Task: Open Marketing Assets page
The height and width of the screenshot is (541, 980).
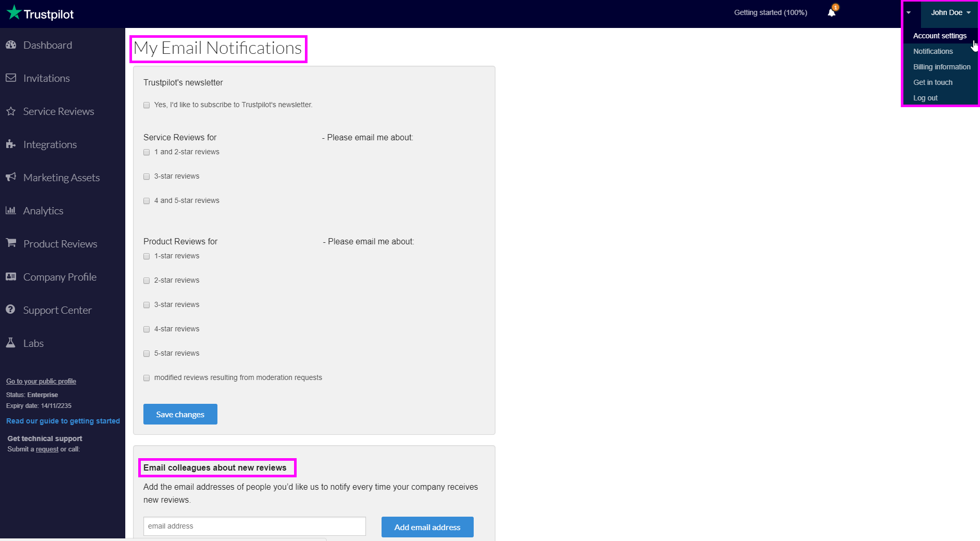Action: (62, 178)
